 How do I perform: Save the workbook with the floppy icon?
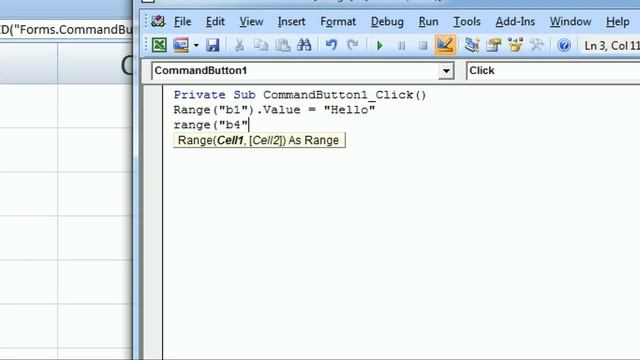pos(212,45)
